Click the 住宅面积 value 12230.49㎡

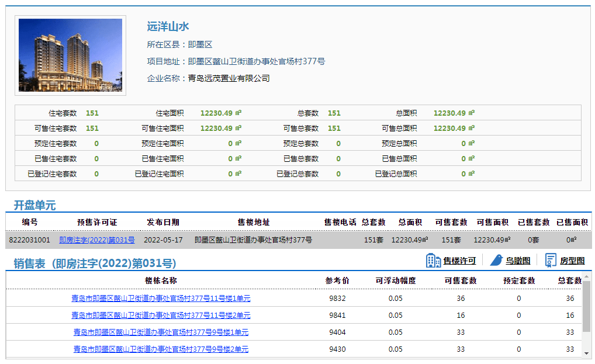221,113
